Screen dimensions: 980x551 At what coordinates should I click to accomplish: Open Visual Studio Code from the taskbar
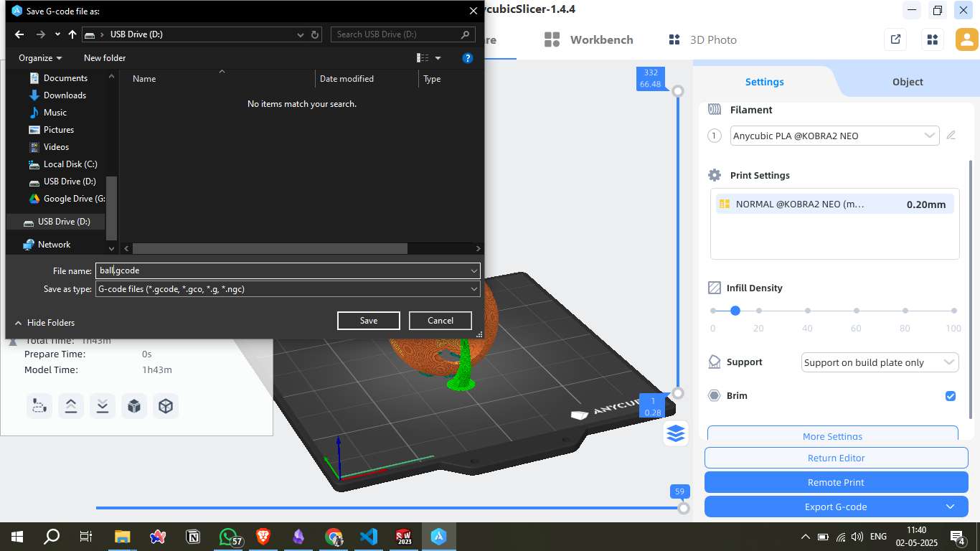(x=369, y=537)
